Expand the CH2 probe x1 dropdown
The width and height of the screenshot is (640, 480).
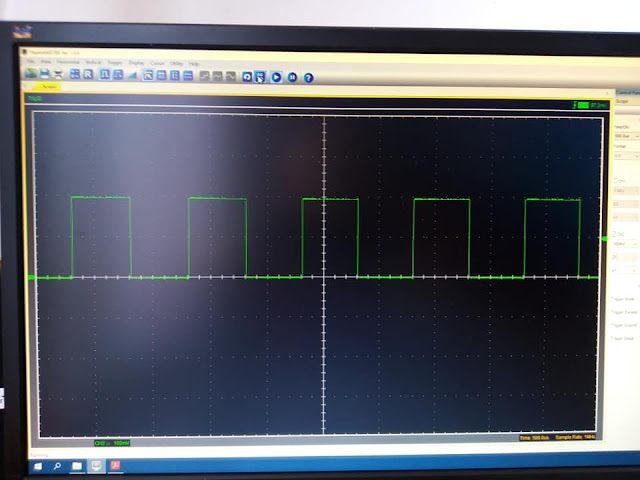tap(625, 271)
